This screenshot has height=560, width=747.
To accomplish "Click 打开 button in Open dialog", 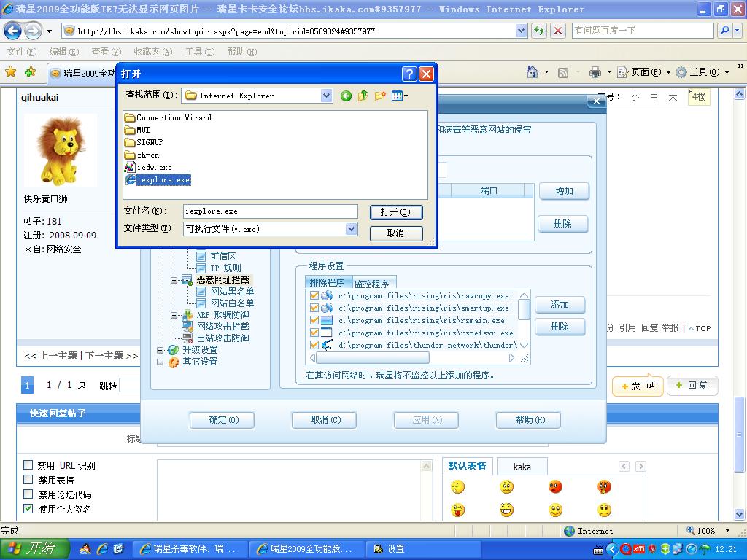I will click(x=396, y=212).
